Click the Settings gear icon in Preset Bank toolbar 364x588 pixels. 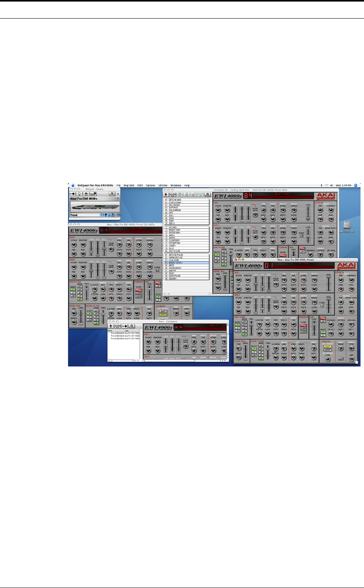click(x=208, y=195)
